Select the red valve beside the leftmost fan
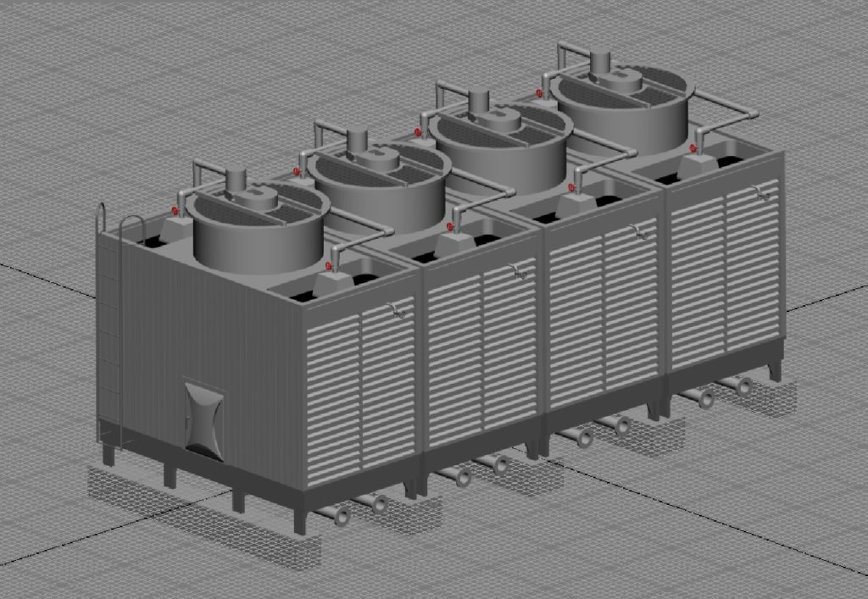The height and width of the screenshot is (599, 868). tap(175, 210)
